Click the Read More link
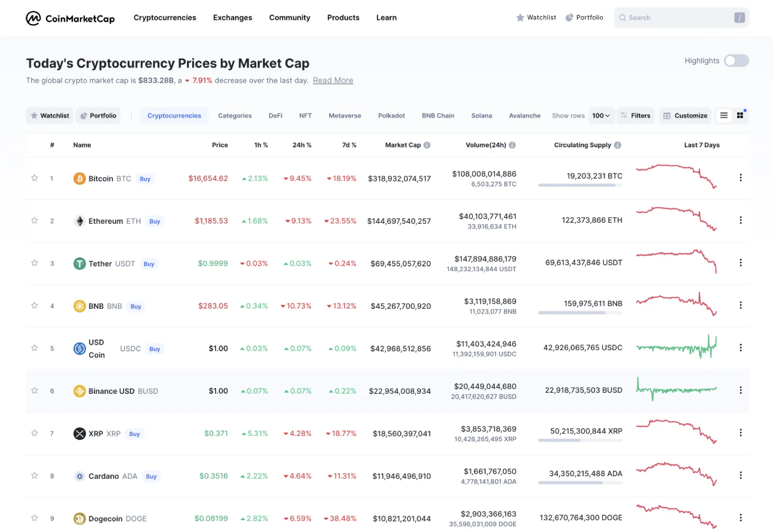The height and width of the screenshot is (532, 773). (333, 81)
